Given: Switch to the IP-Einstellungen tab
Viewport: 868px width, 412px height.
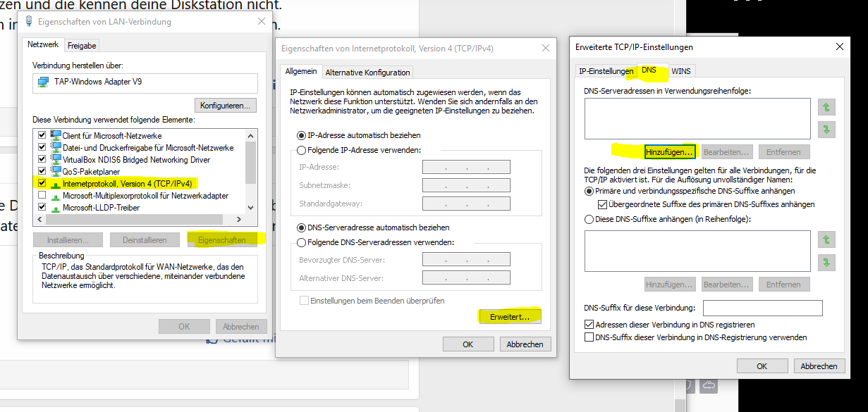Looking at the screenshot, I should pos(606,71).
